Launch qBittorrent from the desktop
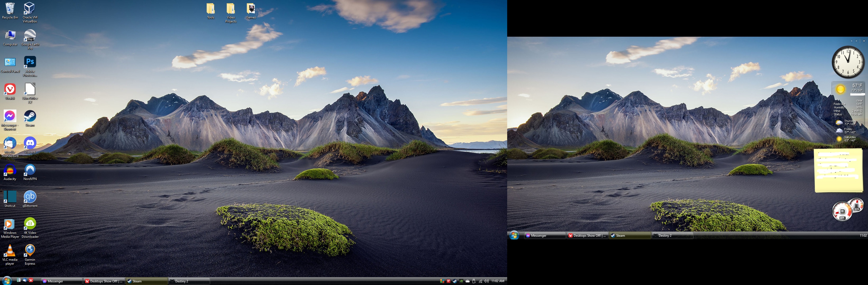This screenshot has height=285, width=868. [30, 197]
